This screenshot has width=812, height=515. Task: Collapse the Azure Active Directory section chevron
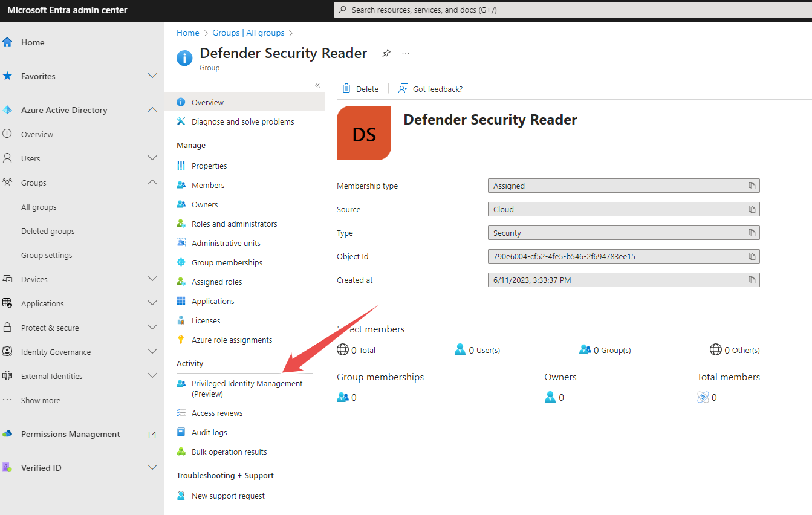coord(152,110)
